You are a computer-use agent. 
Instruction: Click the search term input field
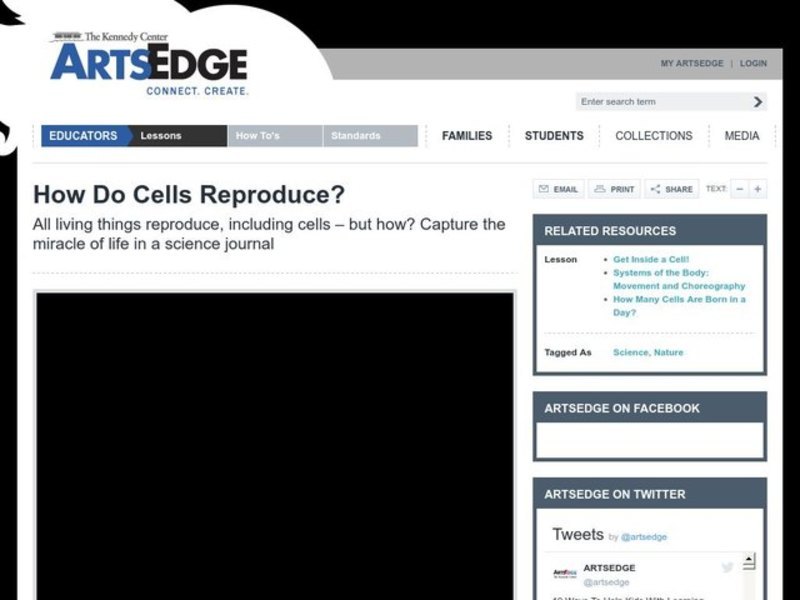coord(650,101)
